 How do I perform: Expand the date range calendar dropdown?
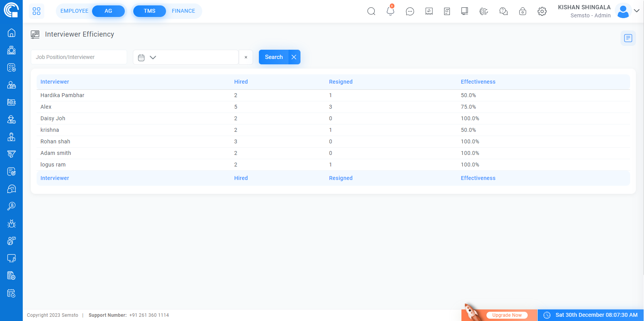pyautogui.click(x=147, y=57)
